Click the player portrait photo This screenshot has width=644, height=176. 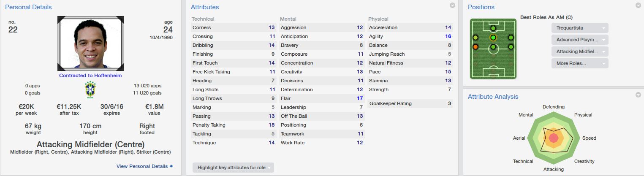coord(91,43)
